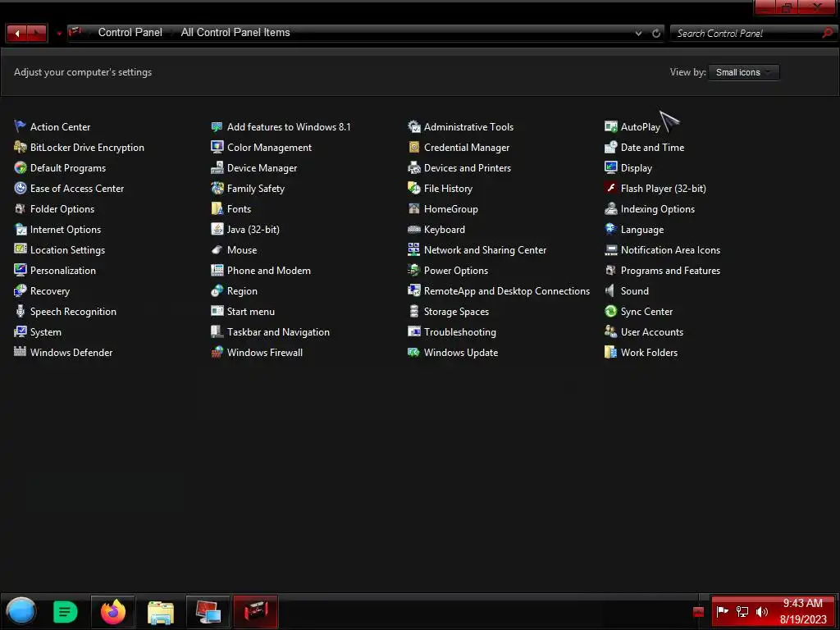Viewport: 840px width, 630px height.
Task: Open the Action Center flag icon
Action: point(20,126)
